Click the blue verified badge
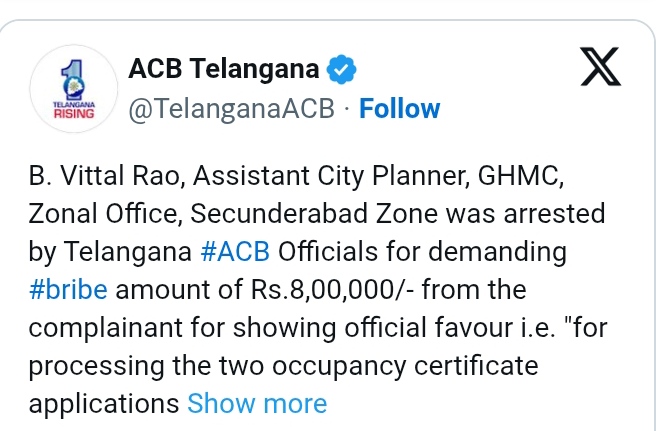The width and height of the screenshot is (657, 431). click(344, 70)
